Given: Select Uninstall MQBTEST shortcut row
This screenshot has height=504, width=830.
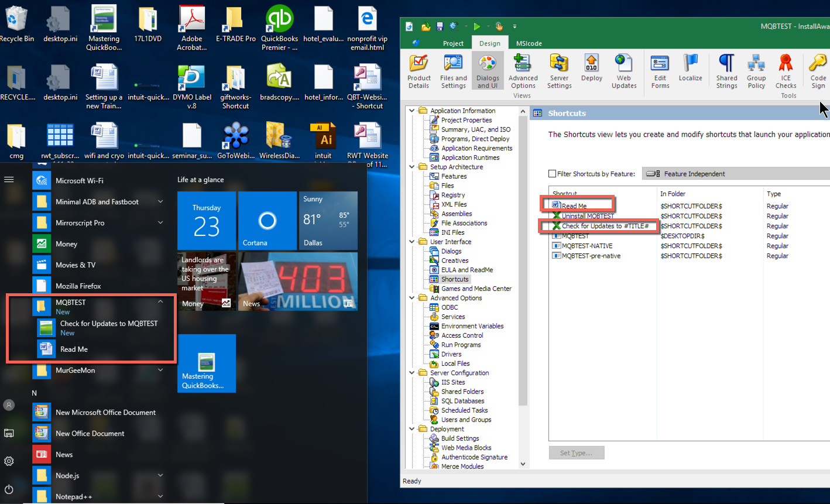Looking at the screenshot, I should coord(588,216).
